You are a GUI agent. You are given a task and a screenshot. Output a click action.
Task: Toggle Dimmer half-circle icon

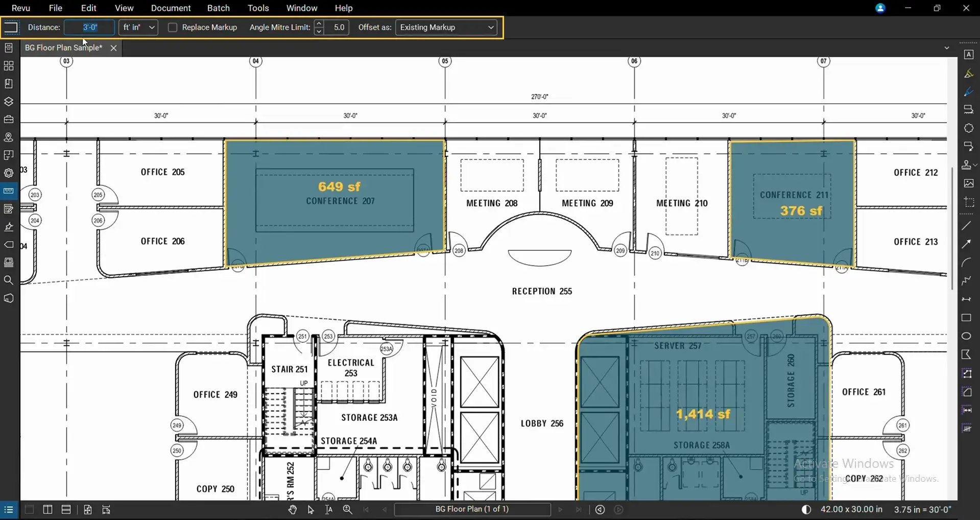pos(806,509)
